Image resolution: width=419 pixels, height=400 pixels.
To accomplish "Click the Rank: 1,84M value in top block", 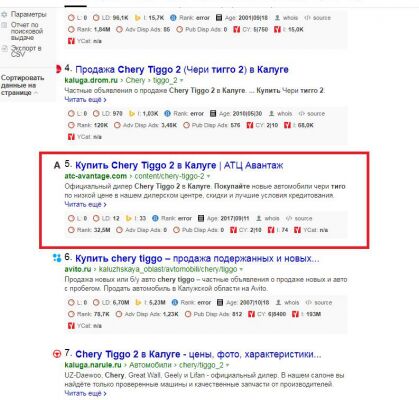I will coord(102,30).
